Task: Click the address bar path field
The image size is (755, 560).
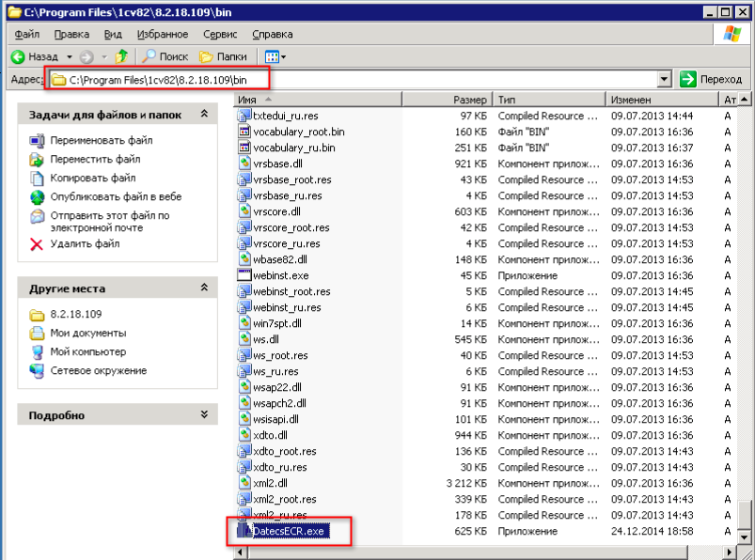Action: point(361,79)
